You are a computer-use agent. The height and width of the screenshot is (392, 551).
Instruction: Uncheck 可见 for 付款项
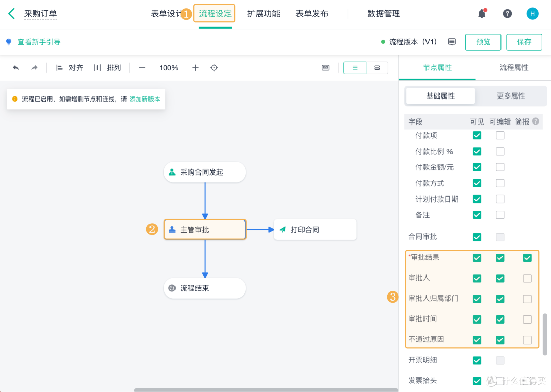[477, 135]
